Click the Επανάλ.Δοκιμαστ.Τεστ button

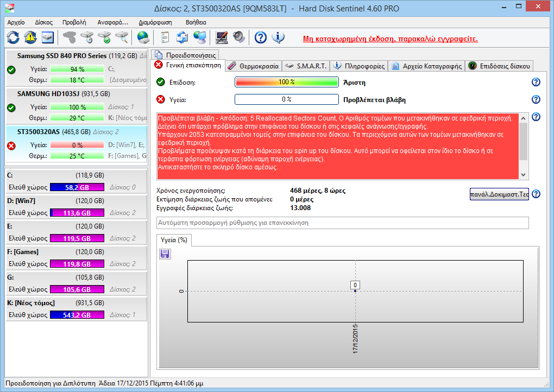click(x=499, y=194)
